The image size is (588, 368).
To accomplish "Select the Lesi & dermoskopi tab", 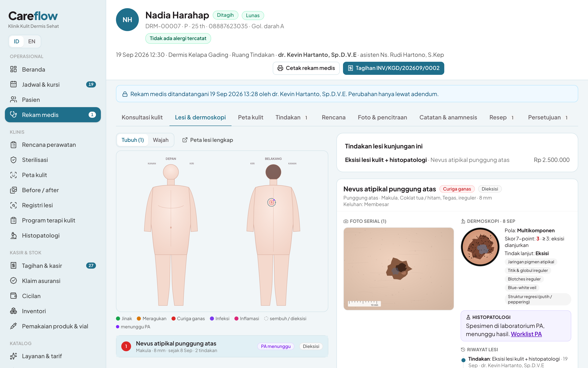I will [200, 117].
